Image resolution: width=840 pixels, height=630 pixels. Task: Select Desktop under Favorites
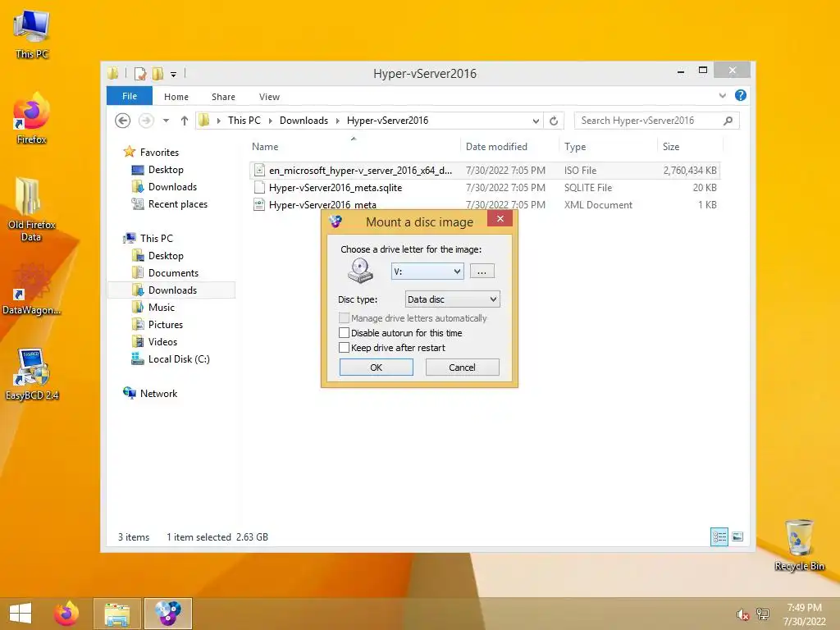point(166,170)
